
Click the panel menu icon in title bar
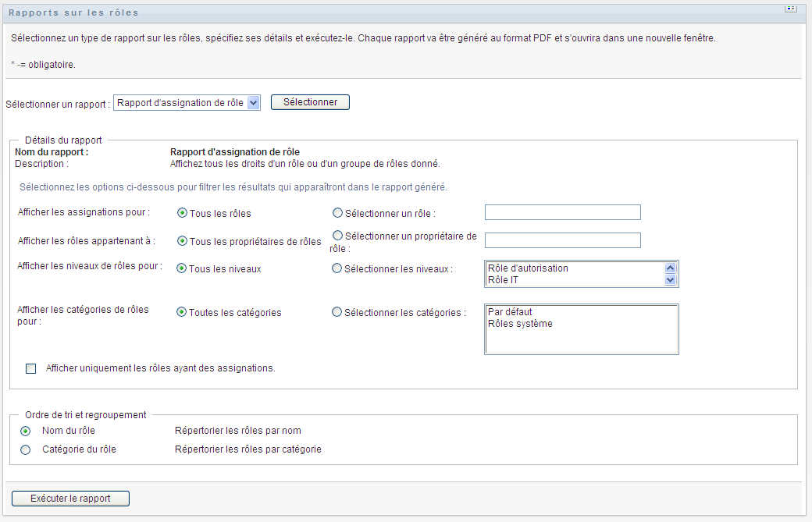tap(790, 9)
